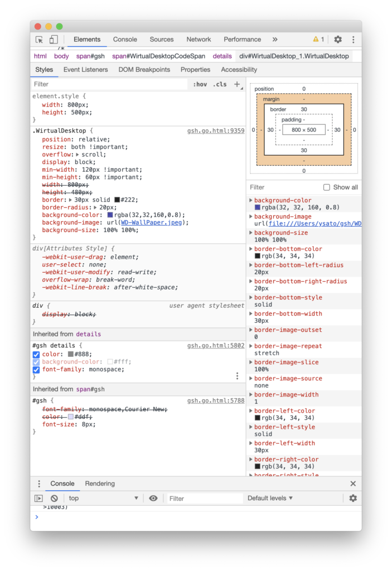The width and height of the screenshot is (392, 571).
Task: Open the top JavaScript context dropdown
Action: coord(103,499)
